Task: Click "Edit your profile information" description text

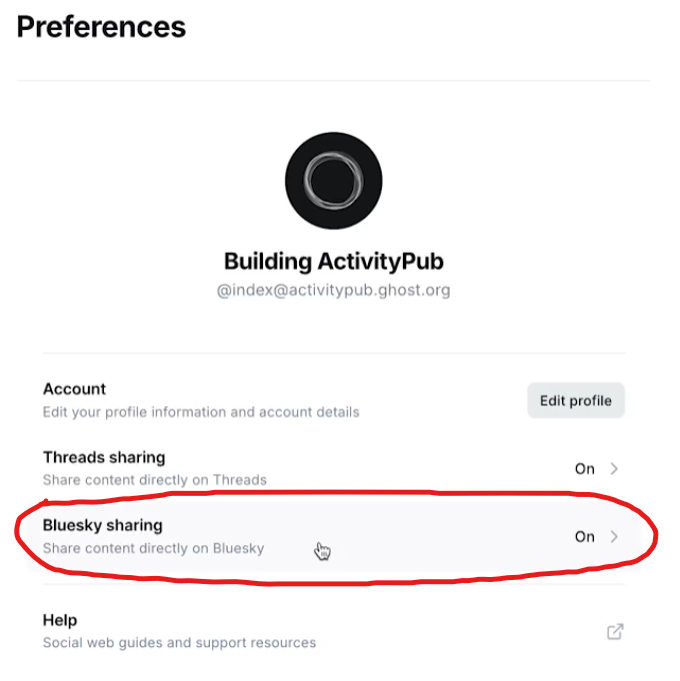Action: [200, 412]
